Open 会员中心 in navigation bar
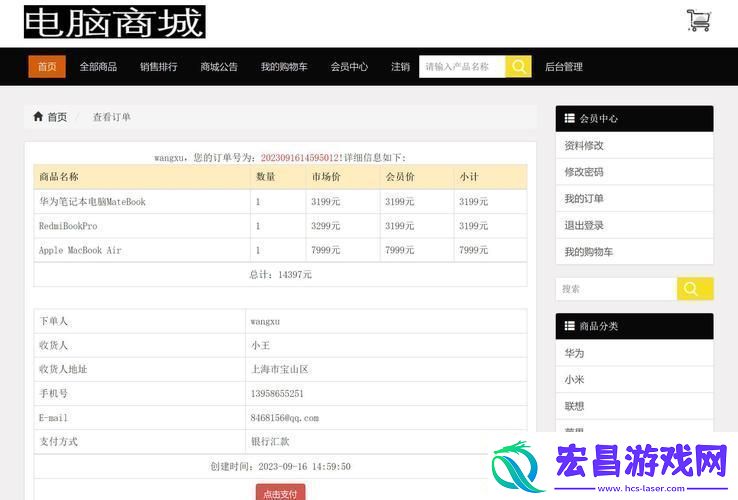This screenshot has width=738, height=500. 349,66
